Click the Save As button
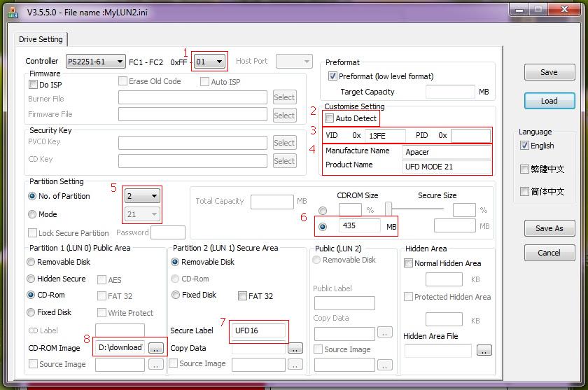Viewport: 588px width, 390px height. pos(549,228)
